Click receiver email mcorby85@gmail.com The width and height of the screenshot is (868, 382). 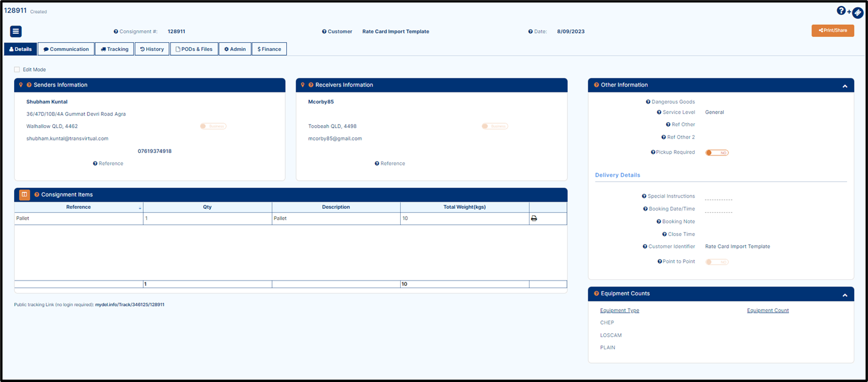tap(335, 138)
